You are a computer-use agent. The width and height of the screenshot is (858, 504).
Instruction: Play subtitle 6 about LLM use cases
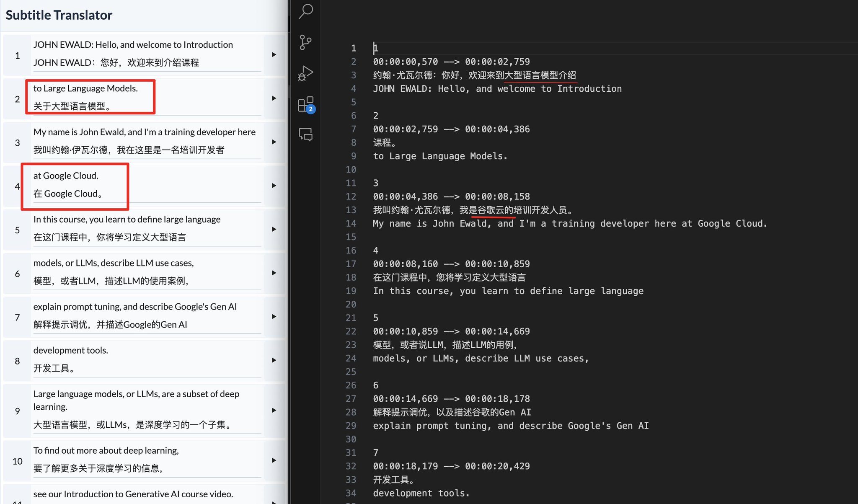pyautogui.click(x=274, y=273)
